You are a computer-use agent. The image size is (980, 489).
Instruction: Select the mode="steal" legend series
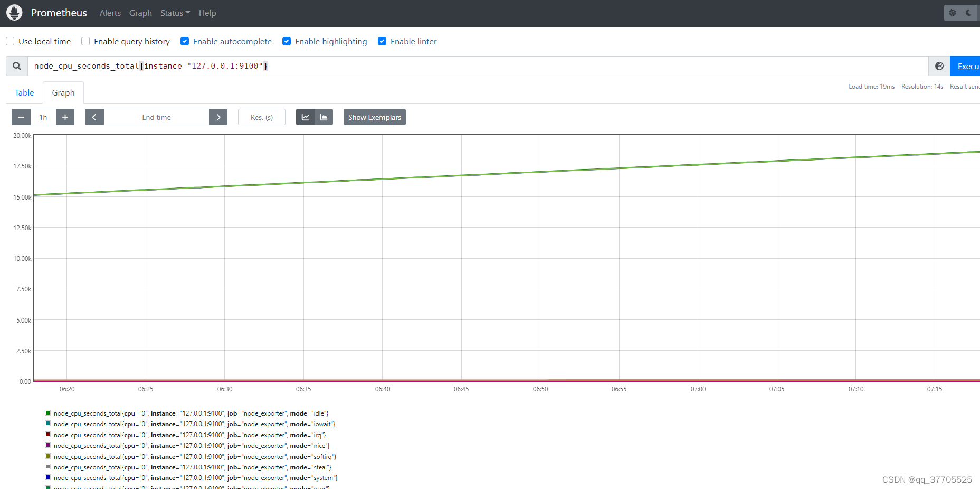(193, 467)
